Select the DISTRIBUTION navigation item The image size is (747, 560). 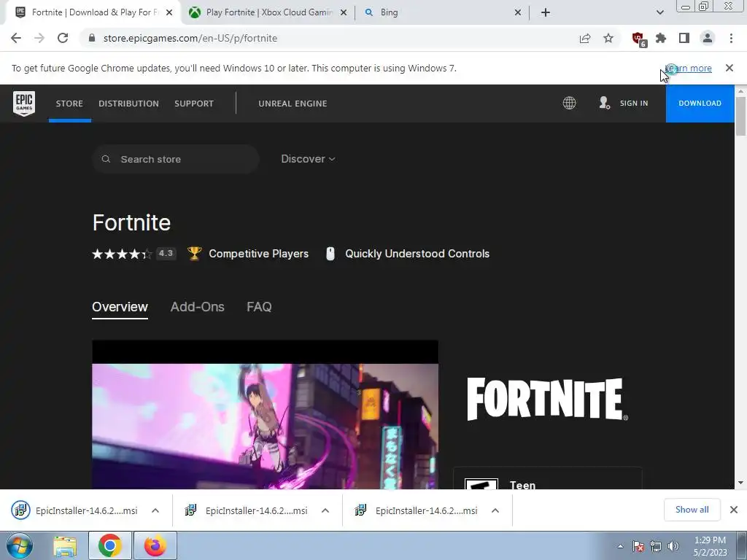click(x=128, y=104)
